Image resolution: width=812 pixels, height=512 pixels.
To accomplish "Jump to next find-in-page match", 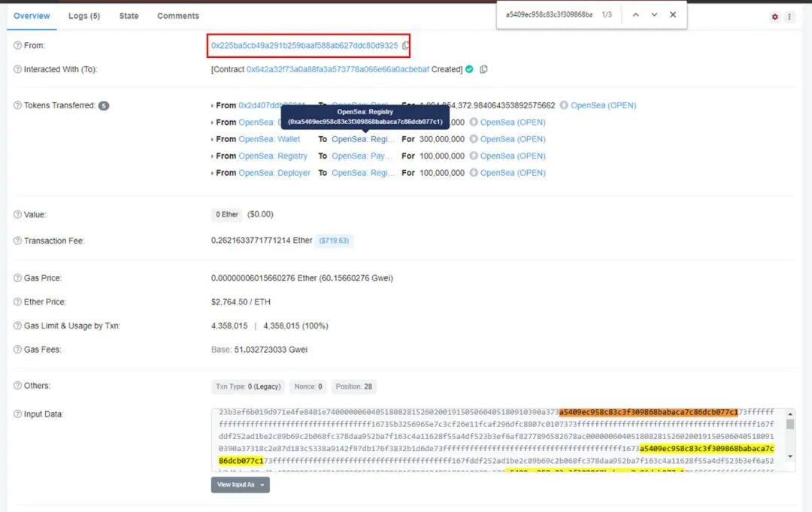I will (x=654, y=15).
